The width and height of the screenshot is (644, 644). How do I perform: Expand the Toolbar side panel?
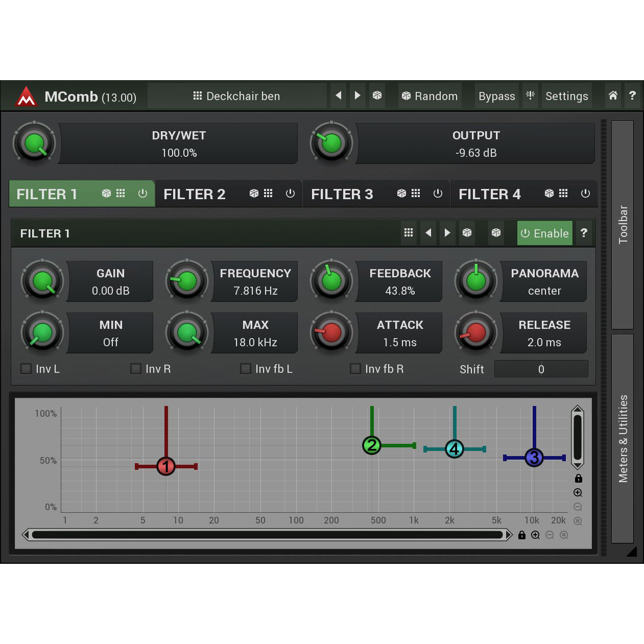tap(622, 225)
